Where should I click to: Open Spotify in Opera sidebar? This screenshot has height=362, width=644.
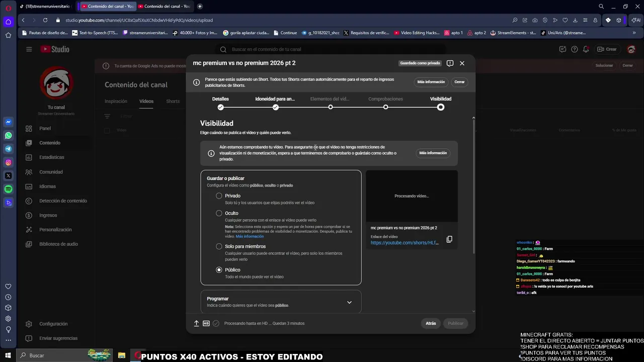(9, 189)
